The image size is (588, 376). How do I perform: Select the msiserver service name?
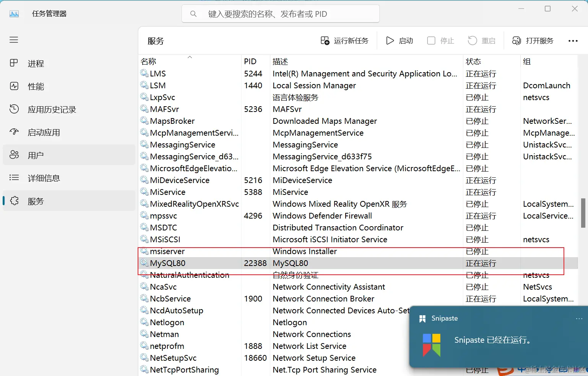[x=167, y=251]
